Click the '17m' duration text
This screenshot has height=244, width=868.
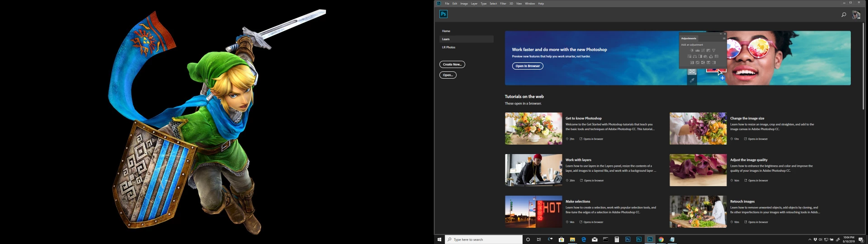tap(736, 139)
